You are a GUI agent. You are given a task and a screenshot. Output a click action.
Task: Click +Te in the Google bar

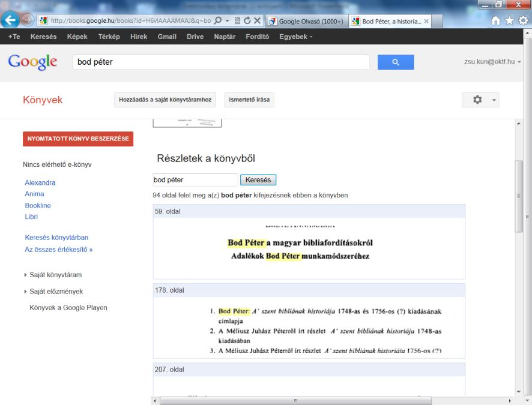14,37
